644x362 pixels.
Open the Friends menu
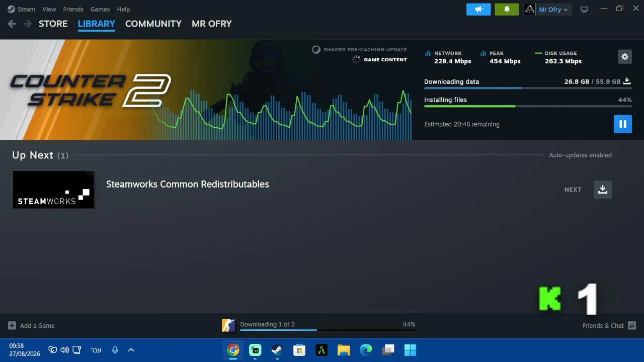point(73,9)
